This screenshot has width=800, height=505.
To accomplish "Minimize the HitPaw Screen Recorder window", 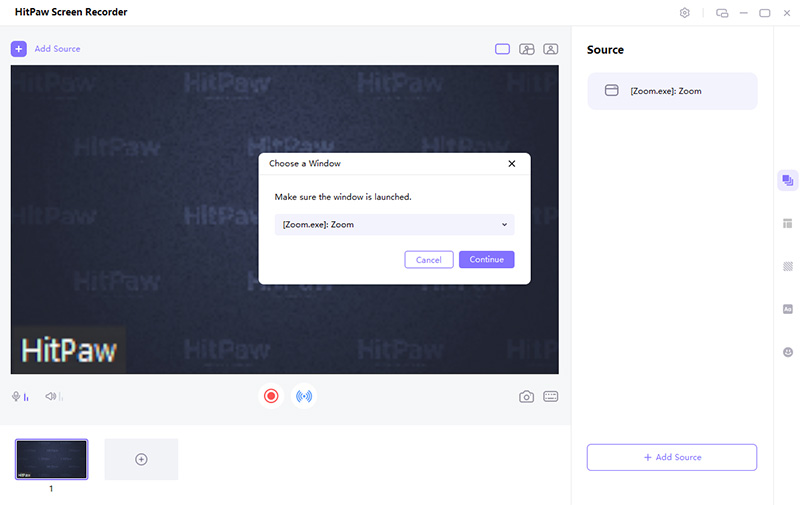I will click(743, 13).
